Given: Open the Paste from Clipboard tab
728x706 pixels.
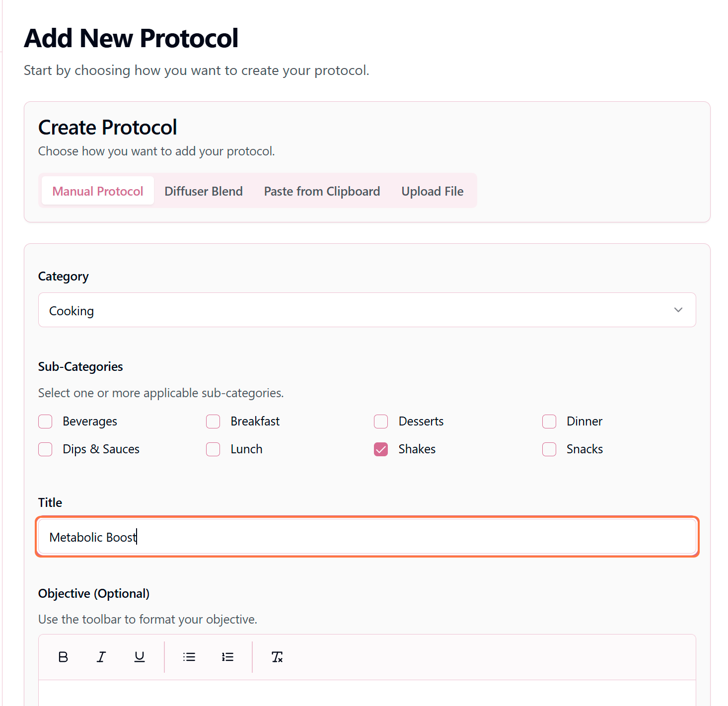Looking at the screenshot, I should point(322,191).
